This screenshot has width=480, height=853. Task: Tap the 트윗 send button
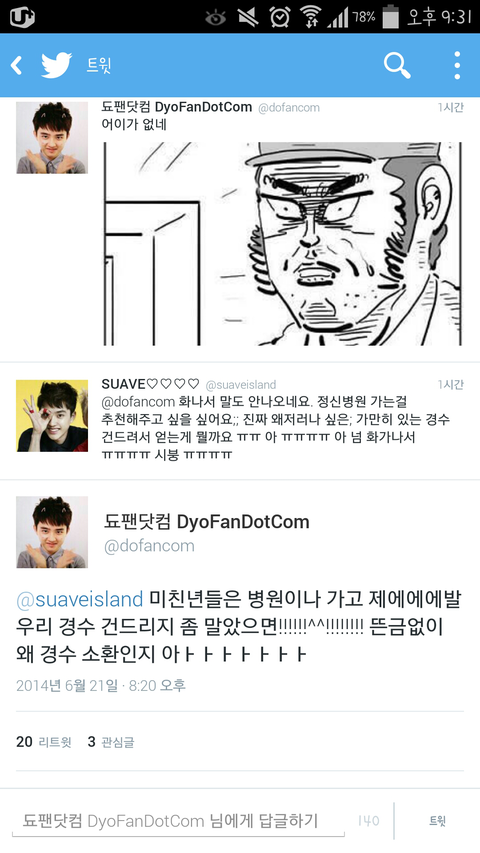tap(438, 821)
